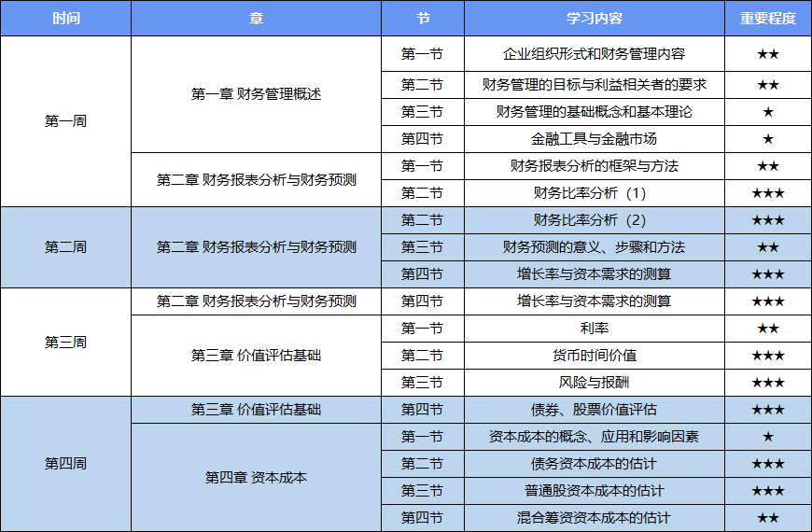Click the 学习内容 column header

click(594, 19)
